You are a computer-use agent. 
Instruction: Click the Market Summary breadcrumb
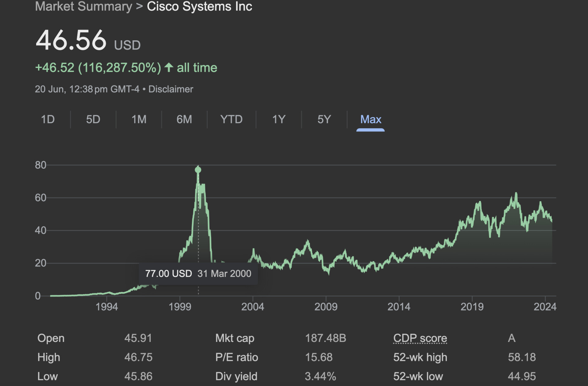tap(84, 6)
